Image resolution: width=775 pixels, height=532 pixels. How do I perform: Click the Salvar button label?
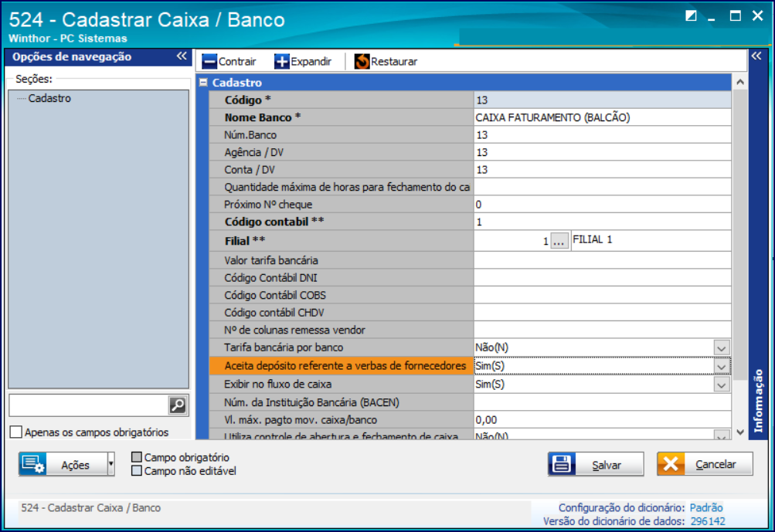(x=607, y=465)
